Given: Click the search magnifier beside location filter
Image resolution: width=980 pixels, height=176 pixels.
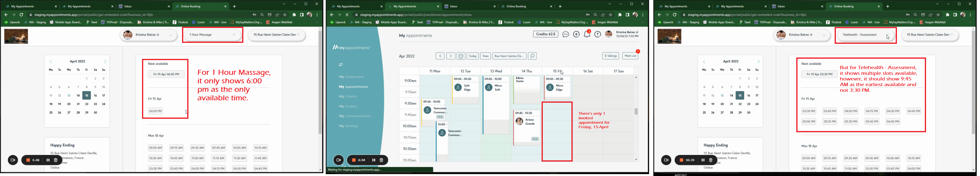Looking at the screenshot, I should [532, 56].
